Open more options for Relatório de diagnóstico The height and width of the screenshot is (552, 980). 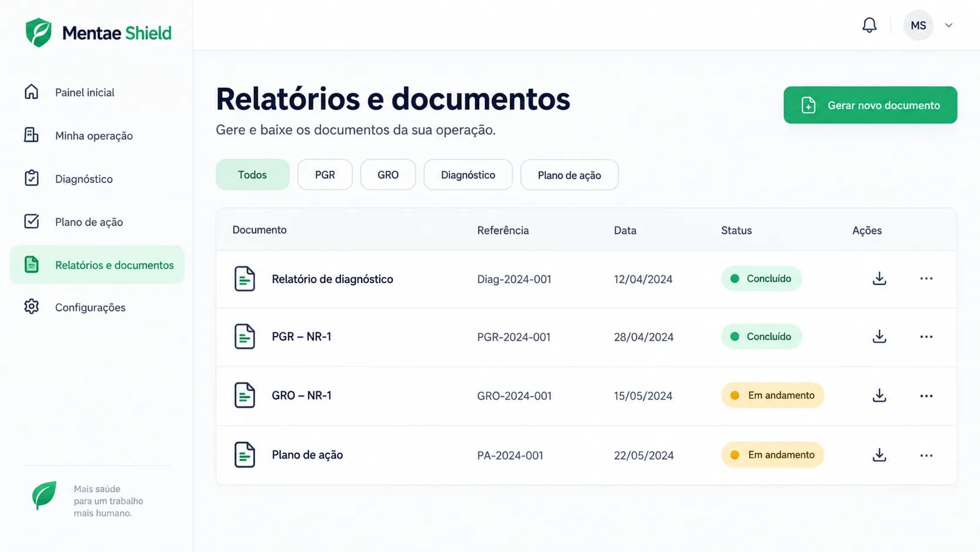[926, 279]
